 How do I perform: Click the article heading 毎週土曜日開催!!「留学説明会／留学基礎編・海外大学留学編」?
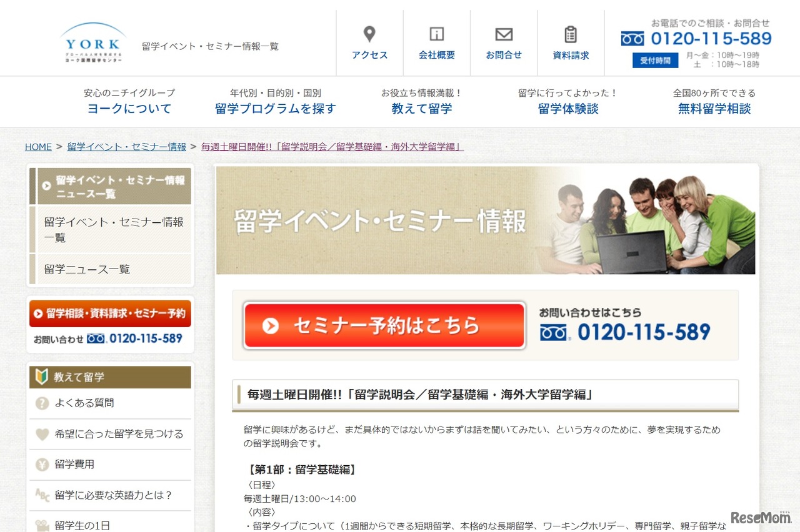click(420, 395)
